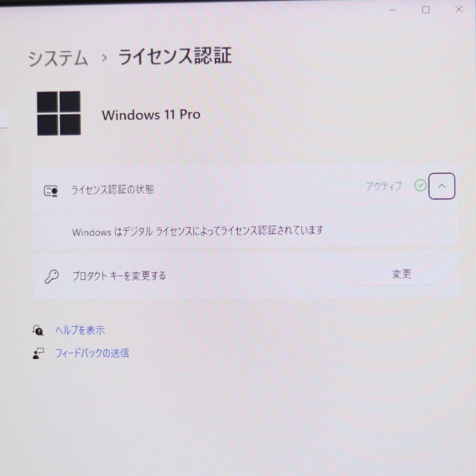
Task: Click the 変更 button for product key
Action: tap(401, 274)
